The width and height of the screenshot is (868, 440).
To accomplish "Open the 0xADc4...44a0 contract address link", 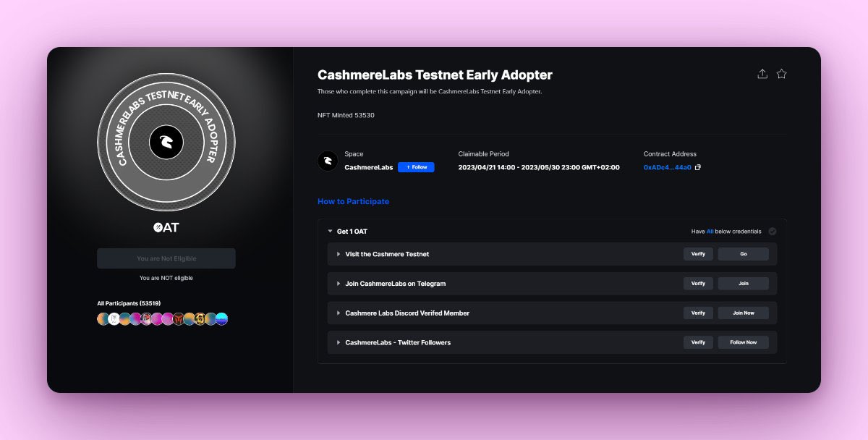I will pyautogui.click(x=668, y=167).
